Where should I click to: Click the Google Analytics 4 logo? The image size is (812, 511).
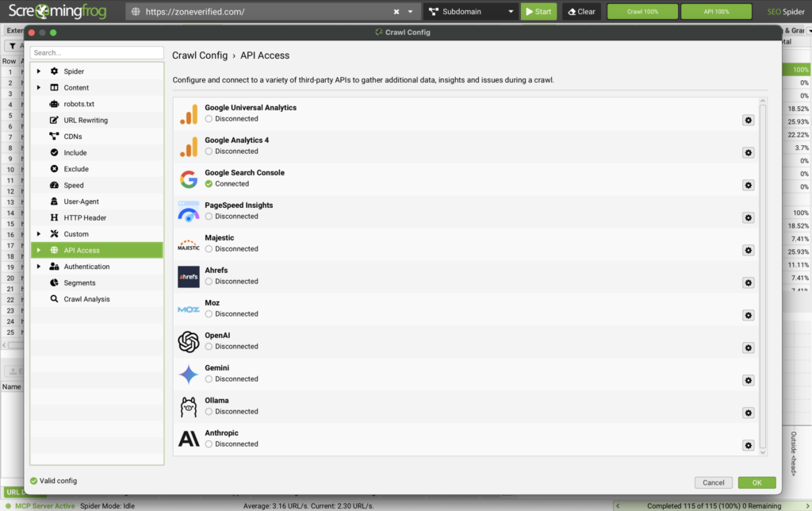pos(189,147)
